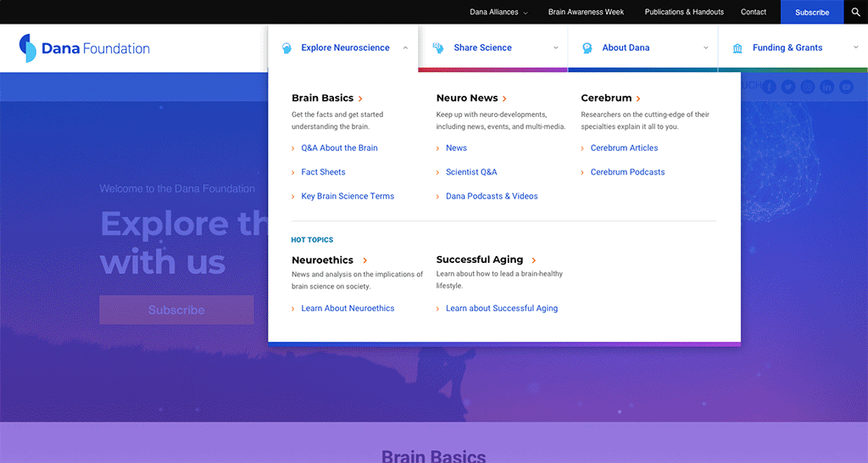Click the HOT TOPICS label

[x=312, y=240]
